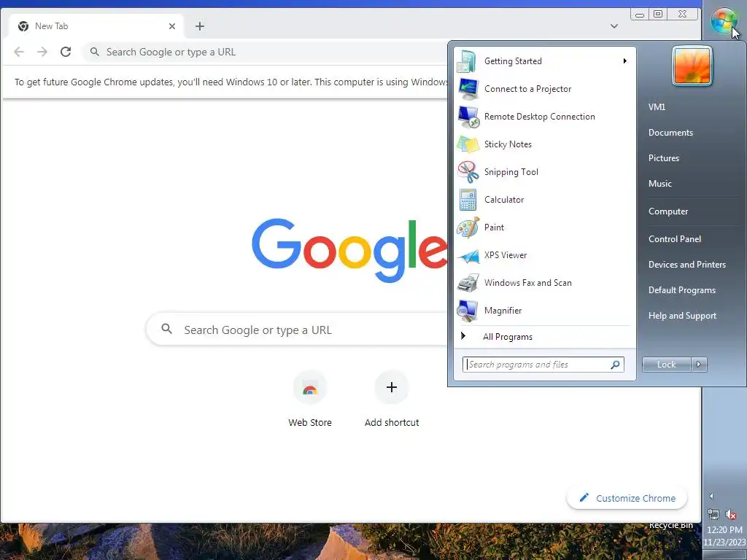Open the Snipping Tool

click(x=543, y=172)
